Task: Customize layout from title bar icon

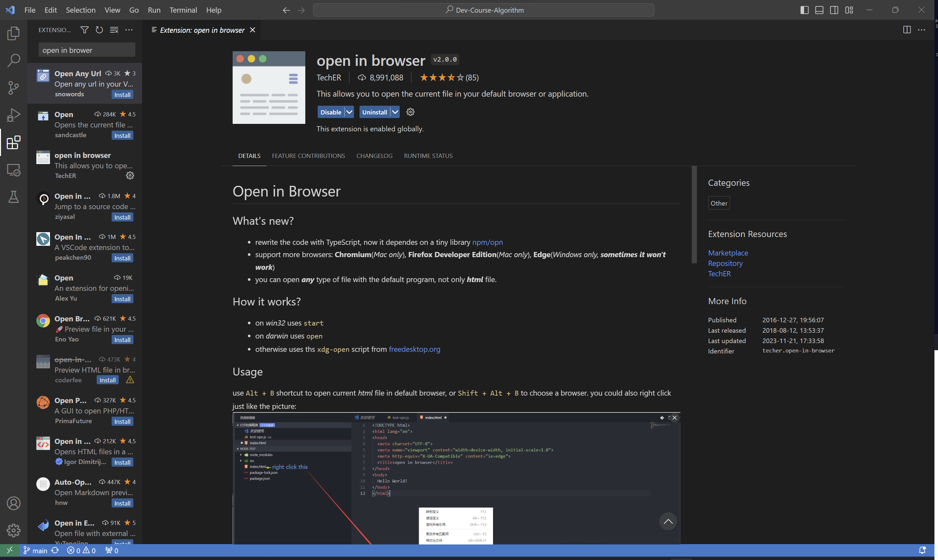Action: click(x=849, y=10)
